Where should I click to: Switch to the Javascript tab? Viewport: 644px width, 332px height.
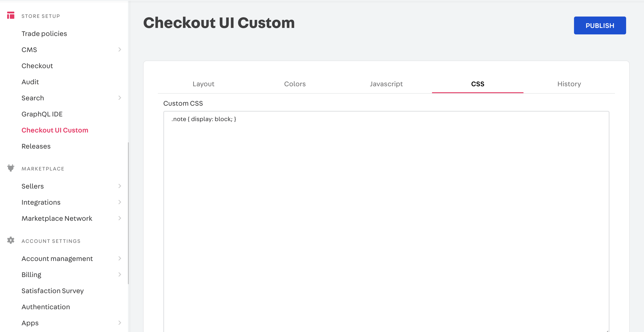click(x=386, y=84)
